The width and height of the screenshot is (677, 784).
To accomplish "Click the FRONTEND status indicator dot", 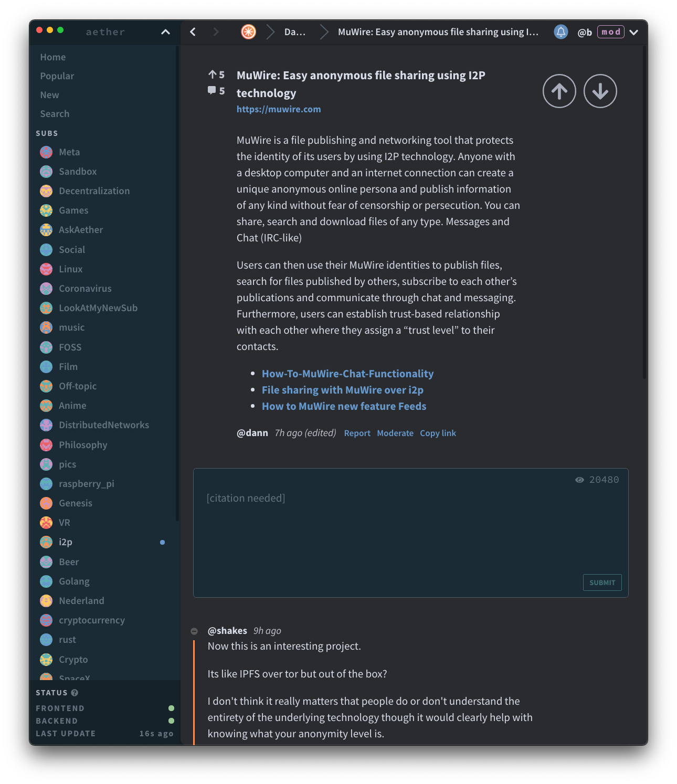I will click(x=171, y=708).
